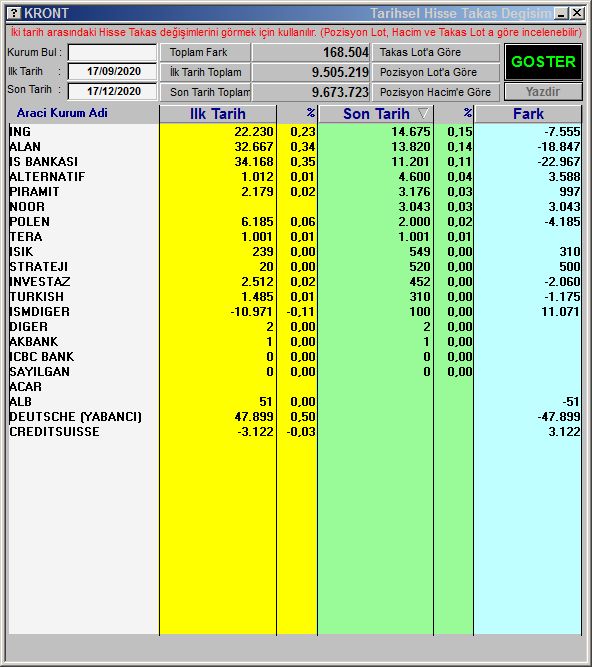Click the Son Tarih sort arrow
Image resolution: width=592 pixels, height=667 pixels.
423,113
